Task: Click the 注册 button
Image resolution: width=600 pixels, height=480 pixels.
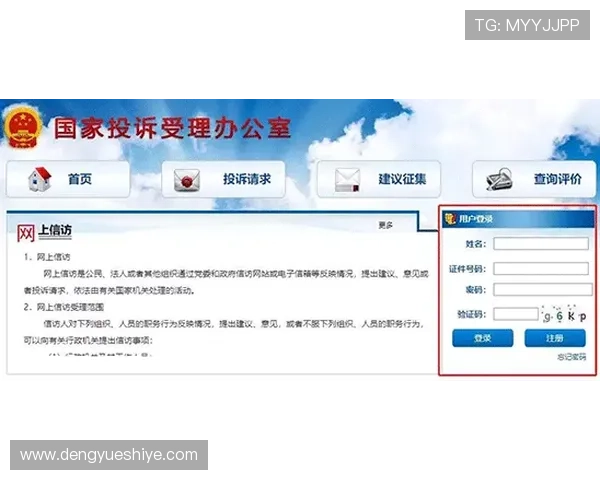Action: click(555, 338)
